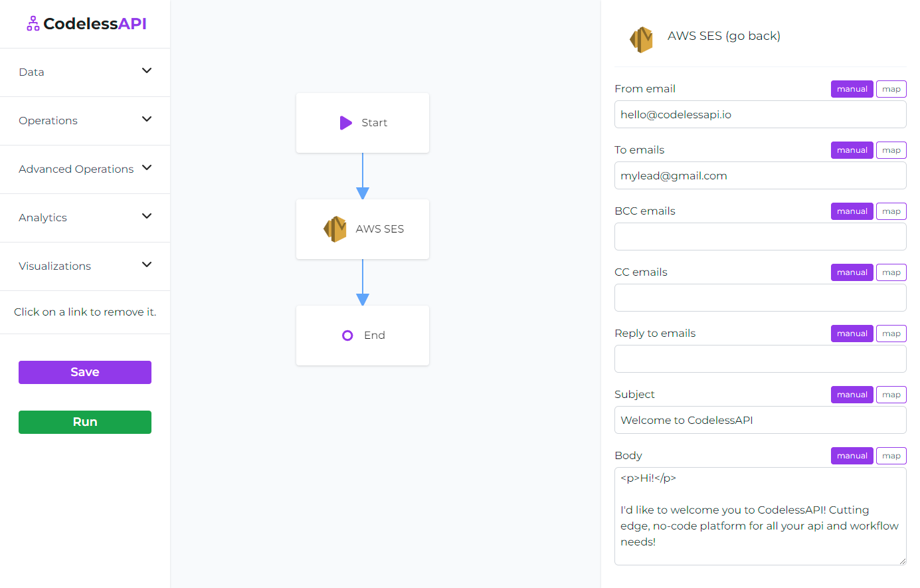This screenshot has width=920, height=588.
Task: Click the To emails input field
Action: point(761,175)
